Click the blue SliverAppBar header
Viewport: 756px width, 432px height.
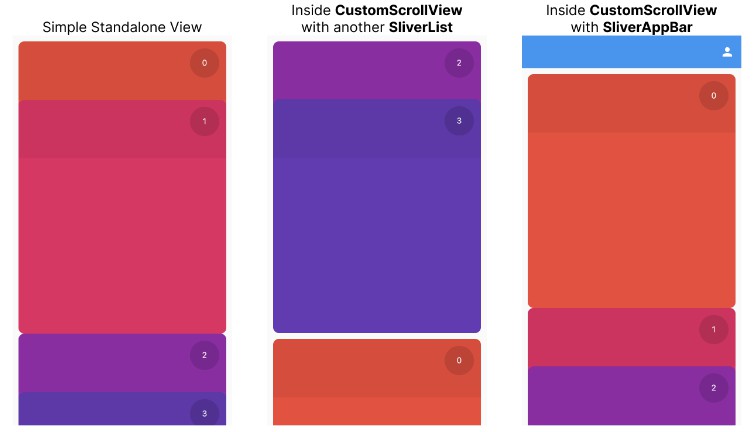[x=632, y=52]
